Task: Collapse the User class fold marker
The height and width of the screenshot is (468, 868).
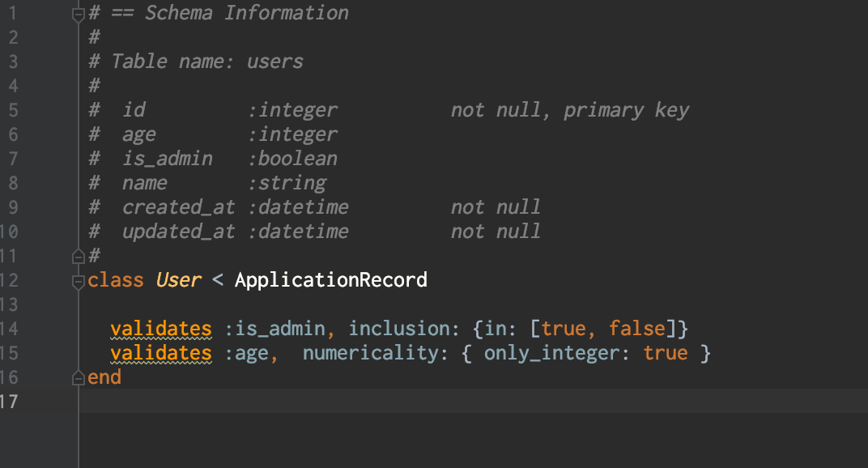Action: (x=78, y=282)
